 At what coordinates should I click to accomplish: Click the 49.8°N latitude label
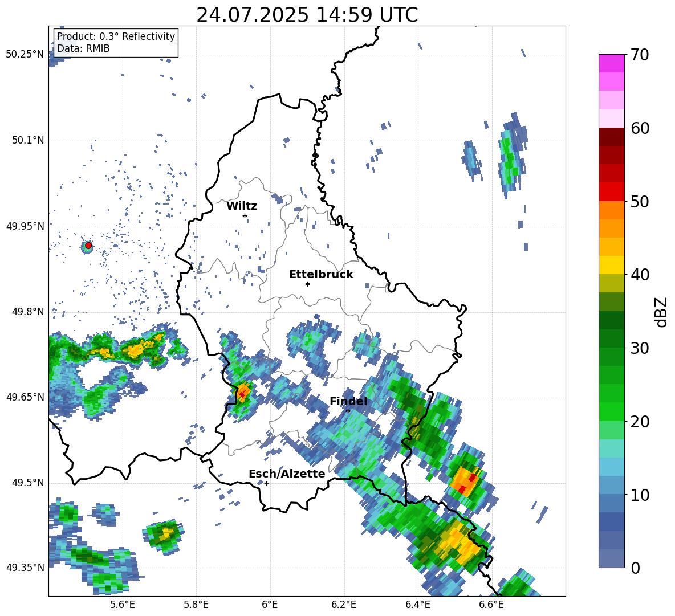point(27,312)
